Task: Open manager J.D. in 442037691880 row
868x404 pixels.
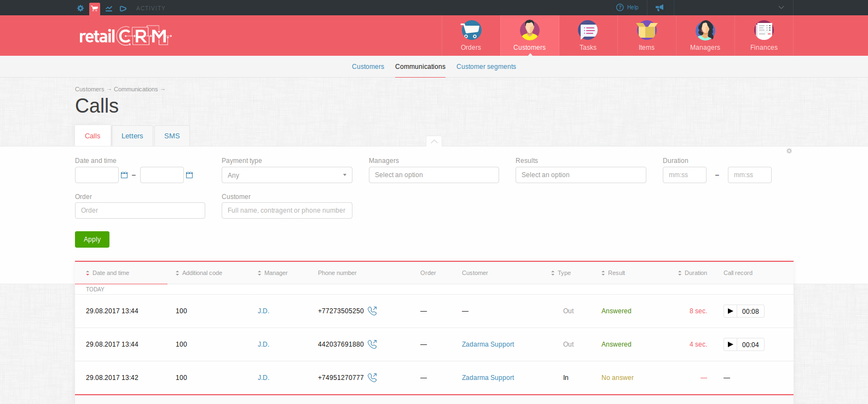Action: [x=263, y=344]
